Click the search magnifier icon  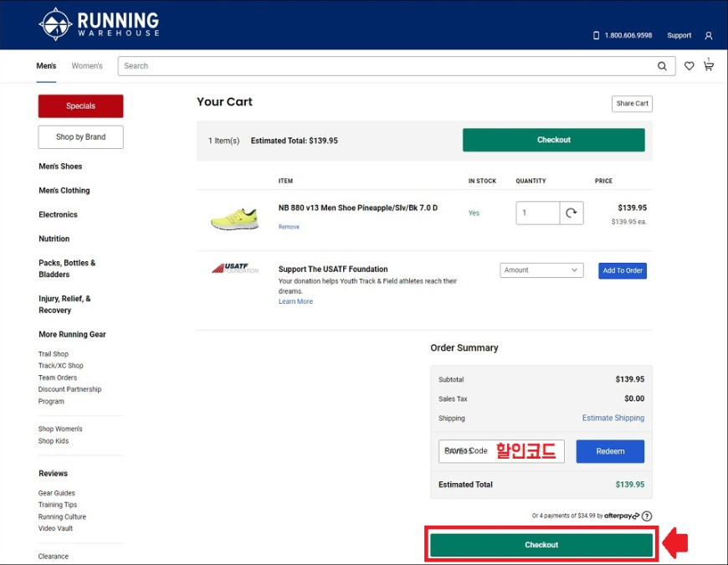(x=662, y=66)
